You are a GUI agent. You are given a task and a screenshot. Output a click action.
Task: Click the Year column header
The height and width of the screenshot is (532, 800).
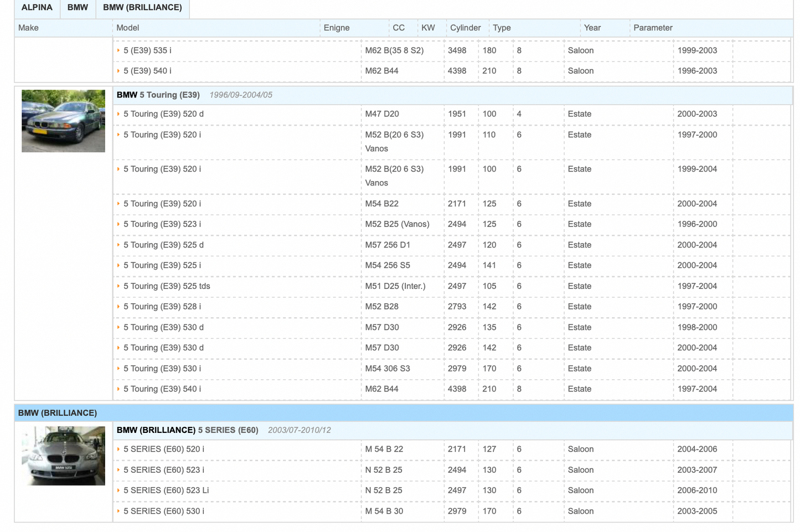click(x=592, y=28)
